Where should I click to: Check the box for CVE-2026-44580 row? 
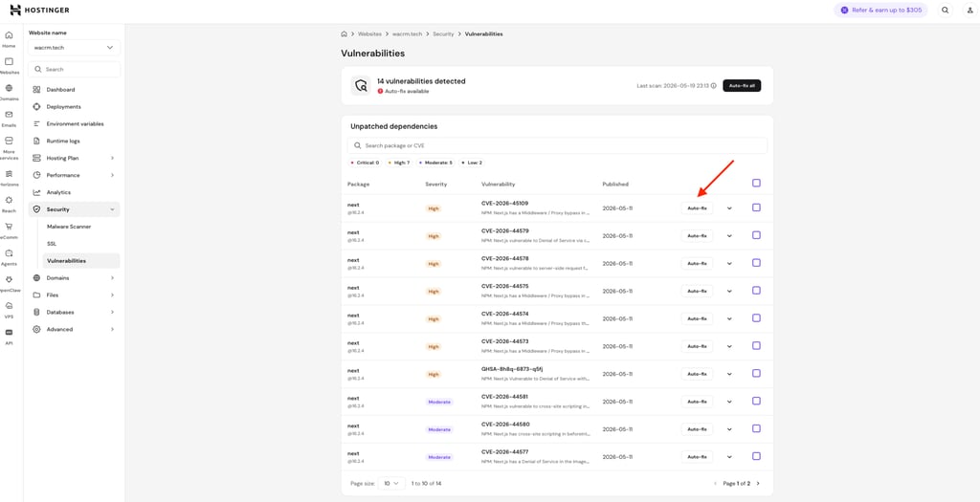(x=756, y=428)
